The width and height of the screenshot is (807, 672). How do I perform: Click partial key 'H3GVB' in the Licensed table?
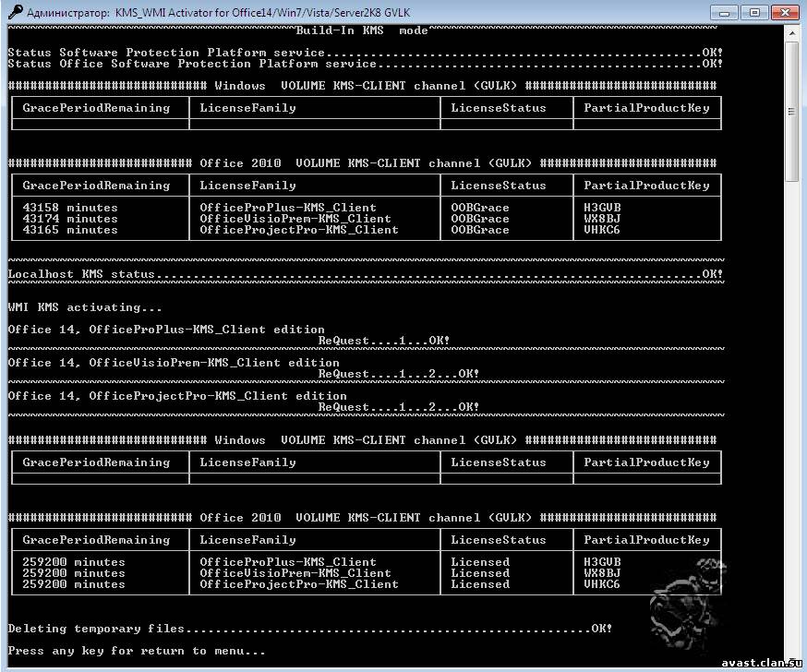click(602, 562)
